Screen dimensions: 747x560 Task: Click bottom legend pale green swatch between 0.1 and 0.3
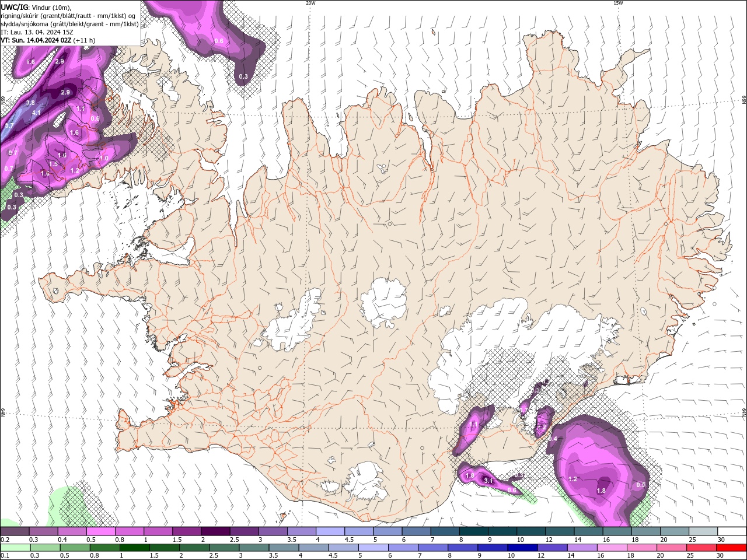pyautogui.click(x=16, y=548)
